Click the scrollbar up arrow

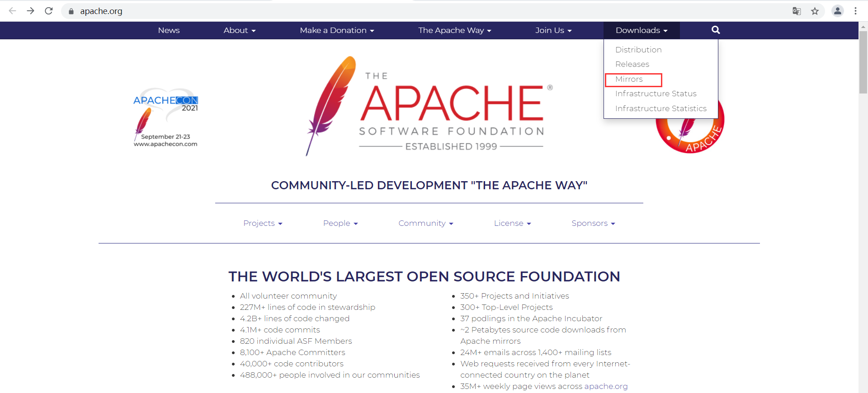point(863,26)
